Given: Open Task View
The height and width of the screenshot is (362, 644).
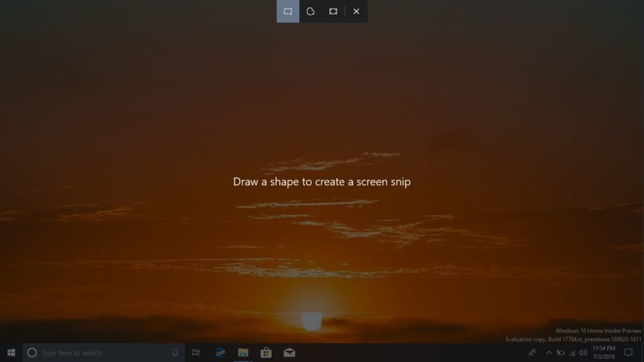Looking at the screenshot, I should pyautogui.click(x=196, y=353).
